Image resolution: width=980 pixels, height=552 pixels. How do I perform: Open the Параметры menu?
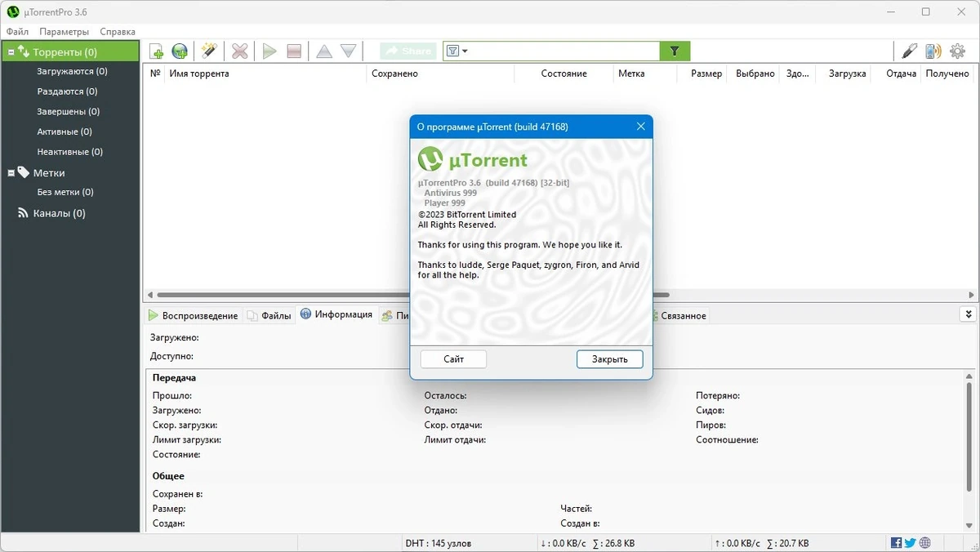pyautogui.click(x=64, y=32)
